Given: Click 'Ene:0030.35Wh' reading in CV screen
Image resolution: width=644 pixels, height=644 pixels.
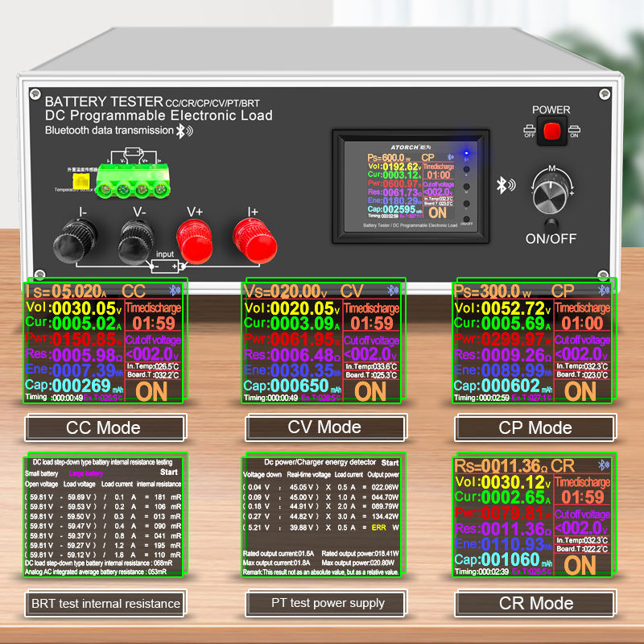Looking at the screenshot, I should pyautogui.click(x=292, y=370).
